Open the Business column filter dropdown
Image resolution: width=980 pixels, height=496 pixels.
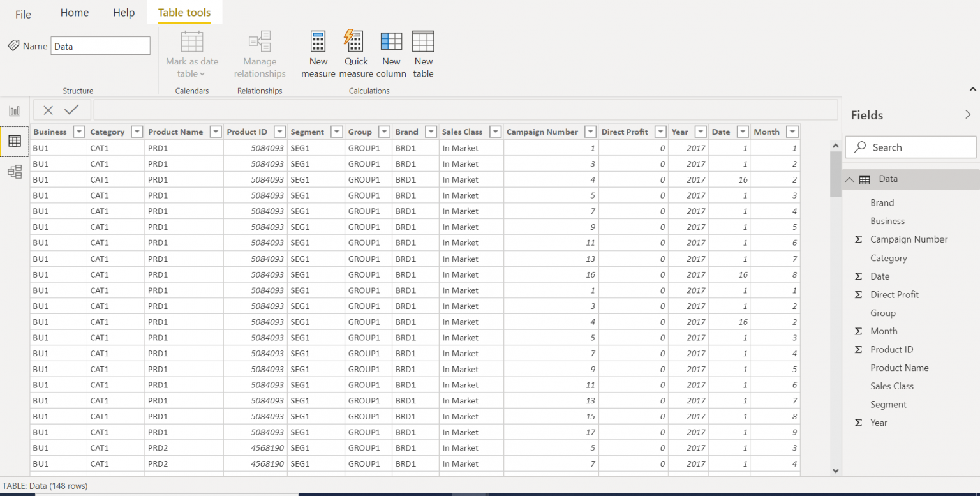[78, 132]
